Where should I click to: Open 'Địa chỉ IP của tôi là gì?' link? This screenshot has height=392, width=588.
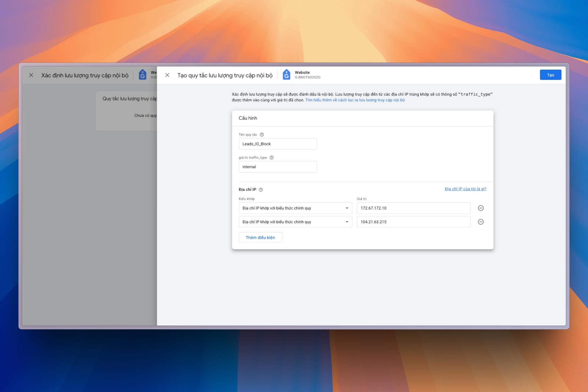click(465, 189)
